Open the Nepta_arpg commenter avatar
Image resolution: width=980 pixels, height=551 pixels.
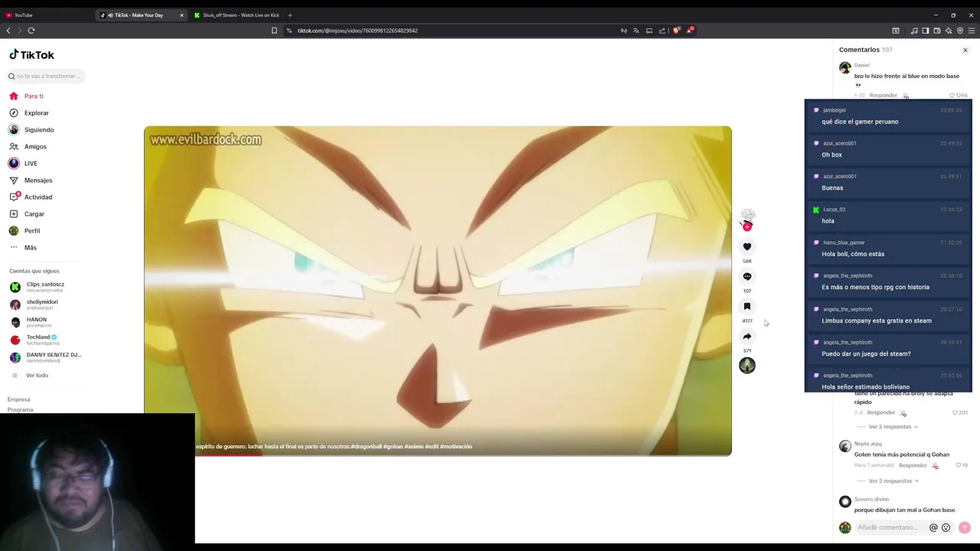click(844, 446)
